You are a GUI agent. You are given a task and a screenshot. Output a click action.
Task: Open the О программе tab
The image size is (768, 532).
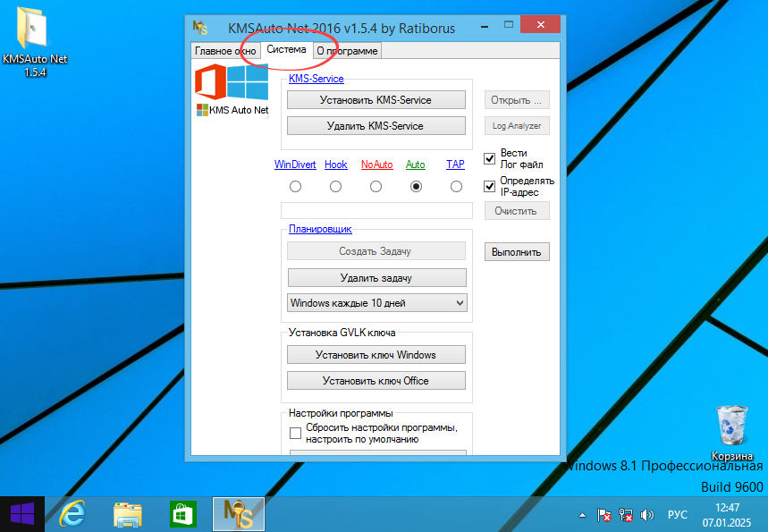[x=347, y=51]
